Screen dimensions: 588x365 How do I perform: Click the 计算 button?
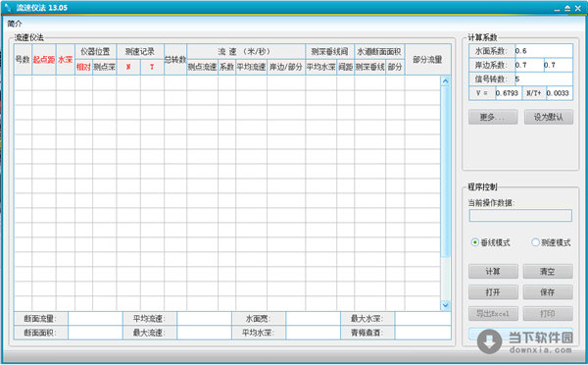tap(493, 271)
